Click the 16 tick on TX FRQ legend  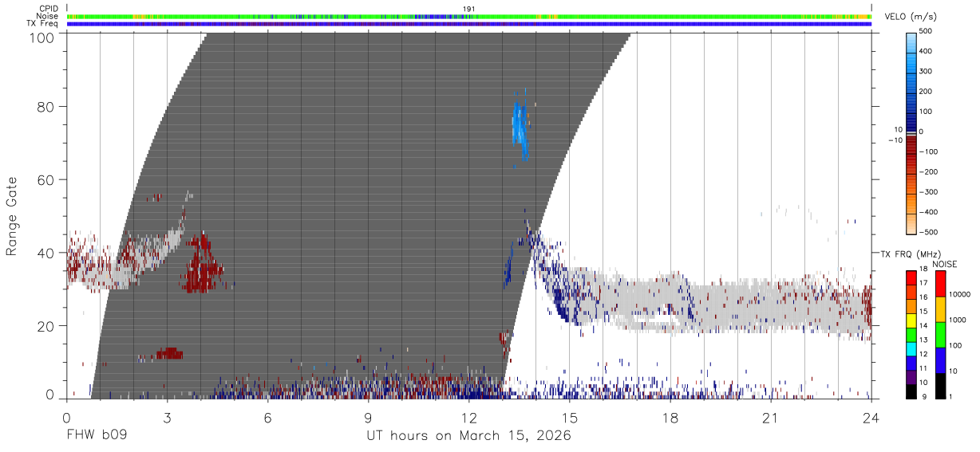point(923,297)
